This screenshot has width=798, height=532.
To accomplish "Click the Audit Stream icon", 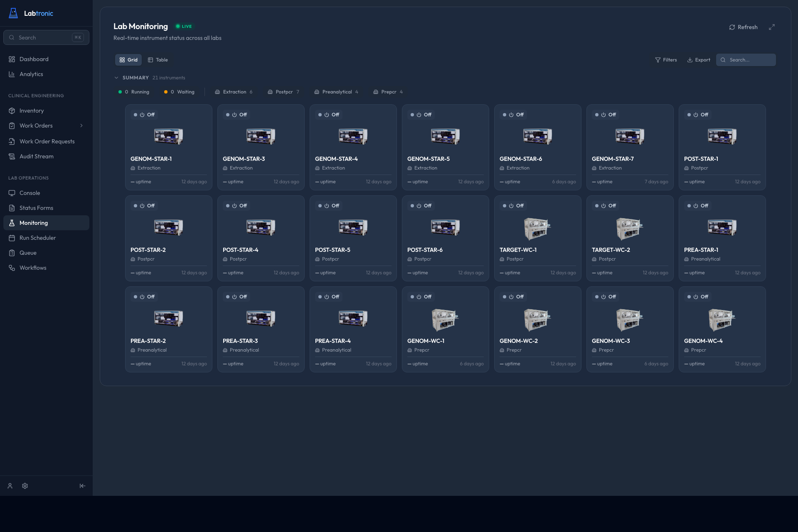I will pos(12,156).
